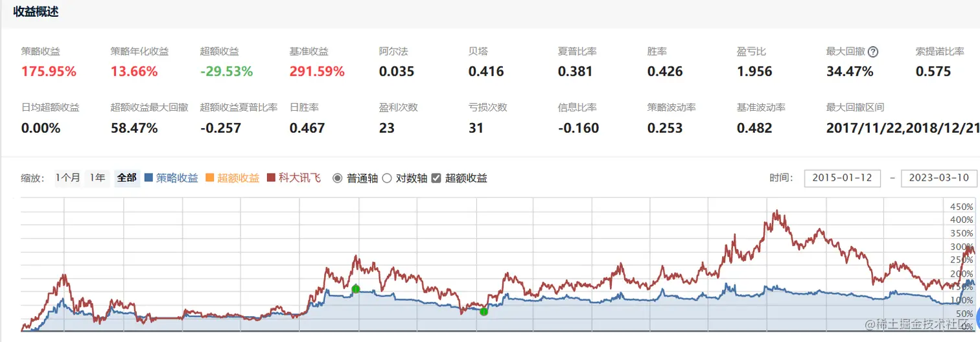Click the 亏损次数 label

tap(487, 108)
